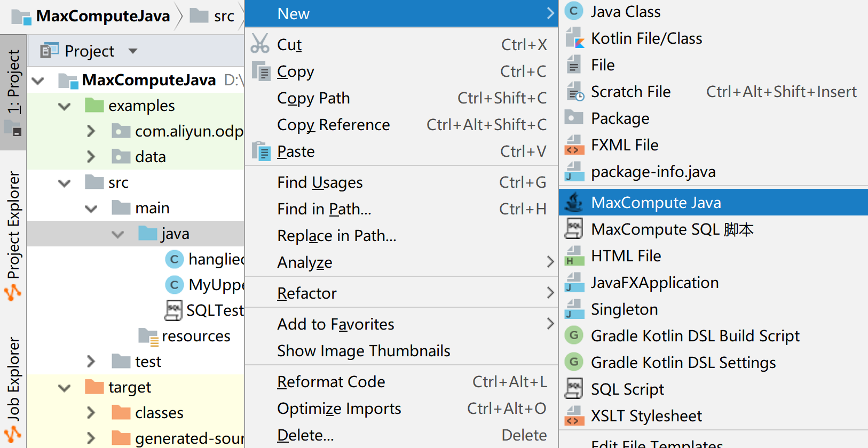Click the HTML File icon
The width and height of the screenshot is (868, 448).
click(574, 256)
